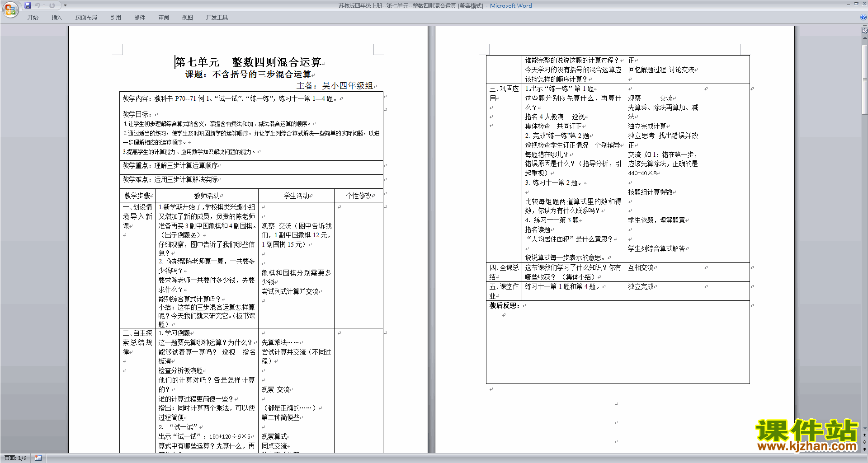Switch to the 视图 tab

tap(188, 18)
